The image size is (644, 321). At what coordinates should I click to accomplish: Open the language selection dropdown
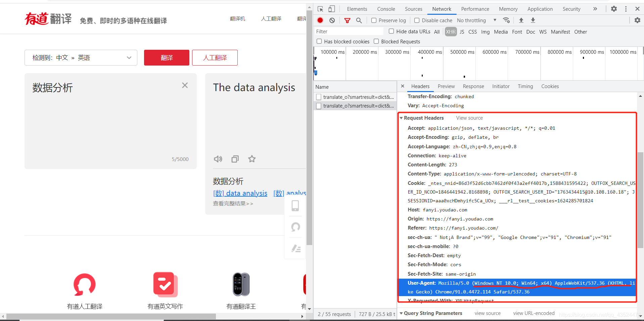[x=81, y=57]
